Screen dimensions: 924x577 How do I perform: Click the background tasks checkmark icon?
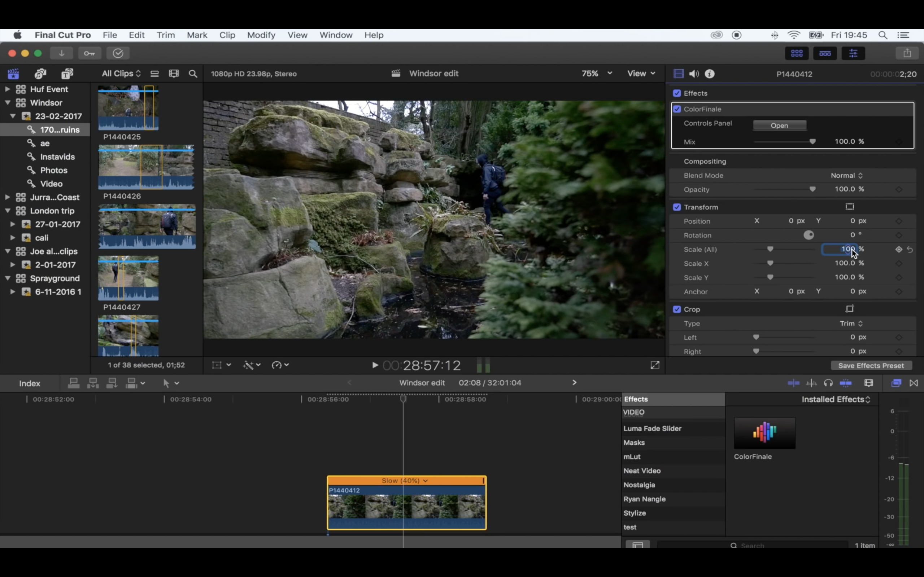[x=118, y=53]
